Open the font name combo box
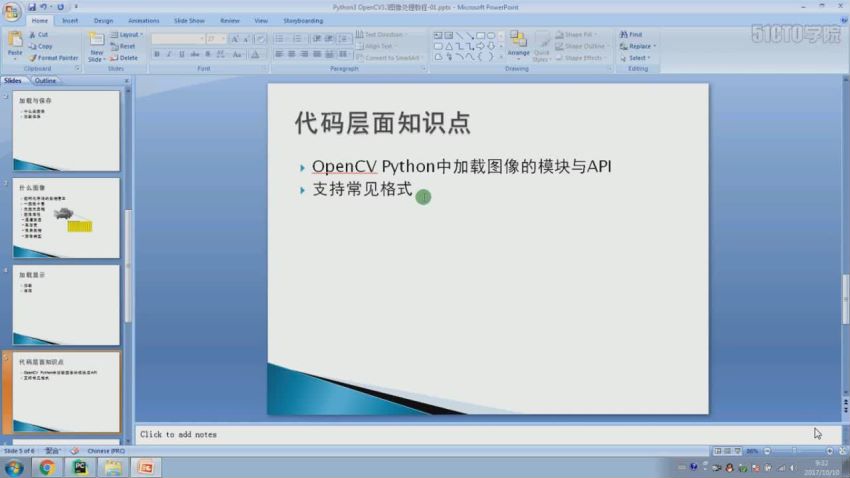This screenshot has width=850, height=478. [178, 39]
